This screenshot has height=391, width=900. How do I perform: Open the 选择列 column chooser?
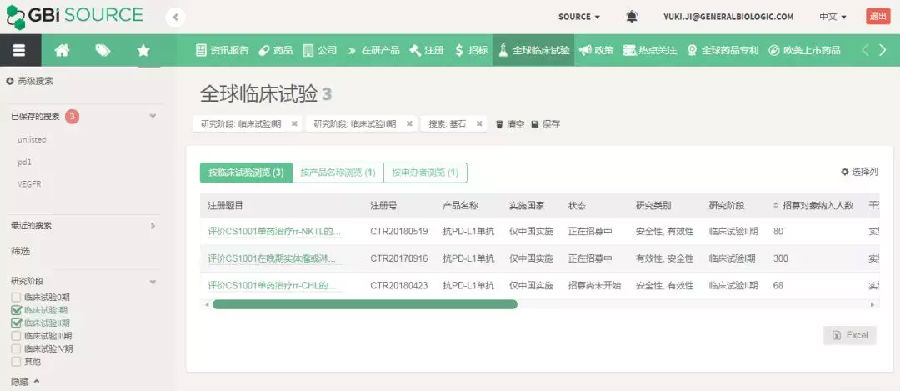[x=860, y=172]
